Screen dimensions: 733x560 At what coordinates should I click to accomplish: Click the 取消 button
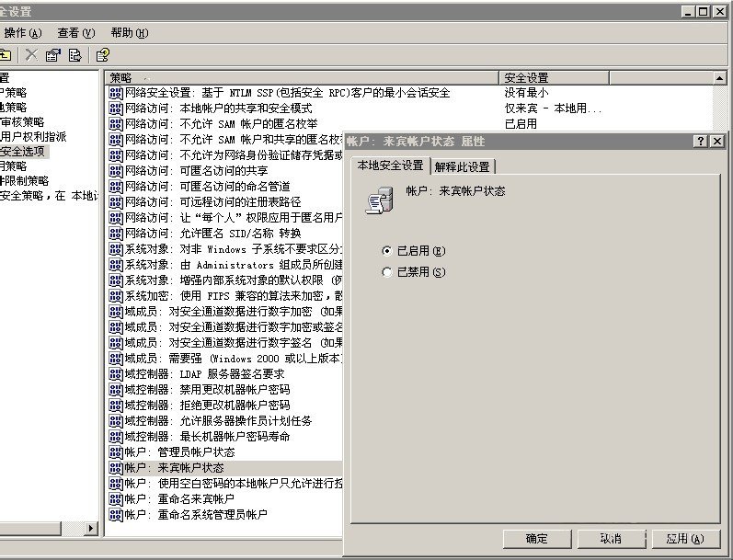611,539
